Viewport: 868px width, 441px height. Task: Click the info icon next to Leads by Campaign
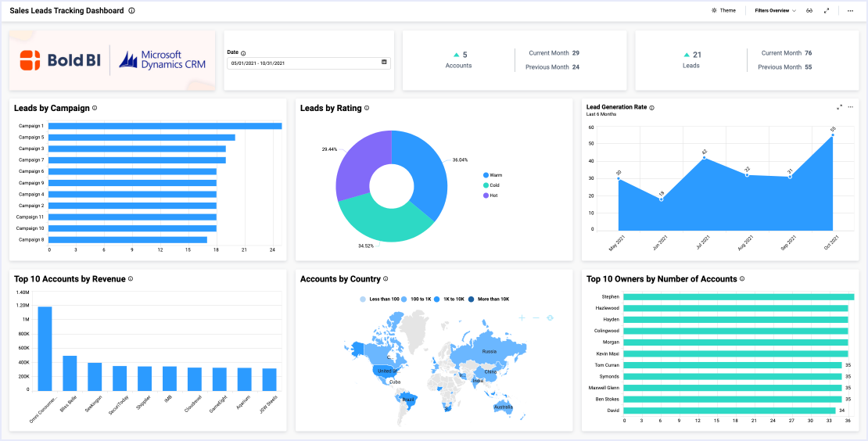95,109
